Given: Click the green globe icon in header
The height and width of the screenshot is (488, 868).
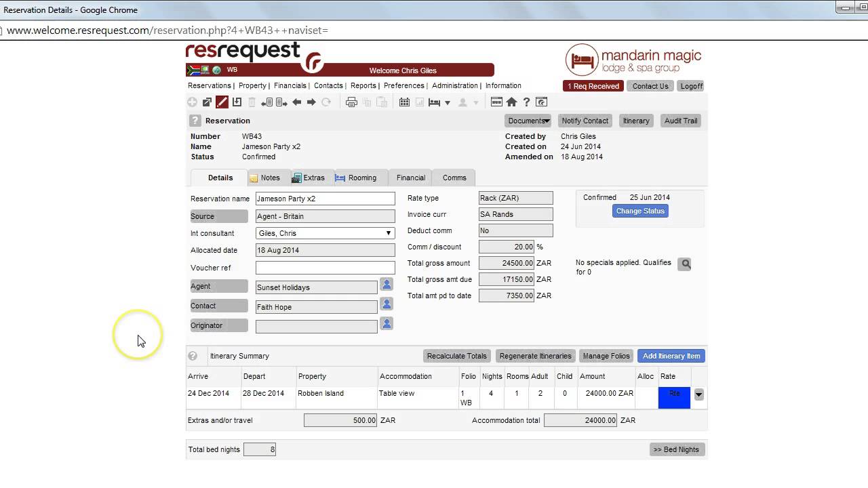Looking at the screenshot, I should pos(217,70).
